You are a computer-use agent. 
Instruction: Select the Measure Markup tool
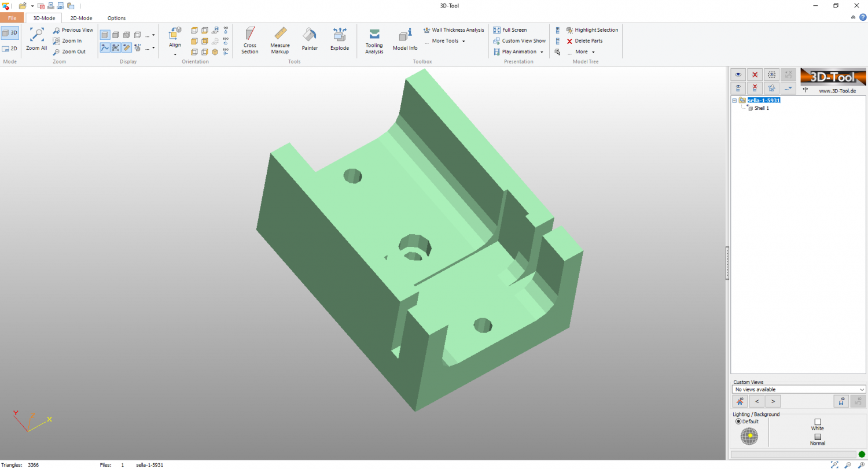coord(280,39)
